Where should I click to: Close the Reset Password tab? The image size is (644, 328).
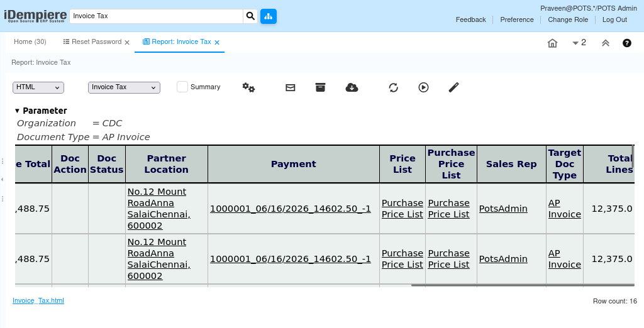pos(127,42)
